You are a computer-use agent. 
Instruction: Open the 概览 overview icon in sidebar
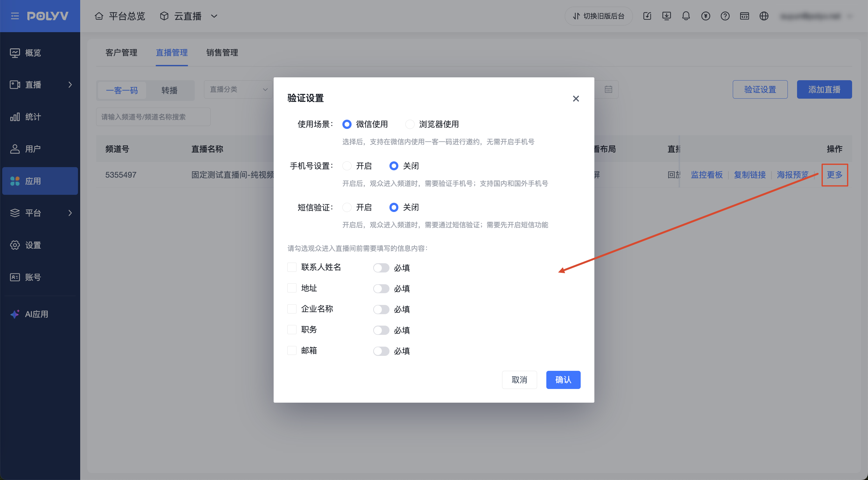tap(15, 53)
